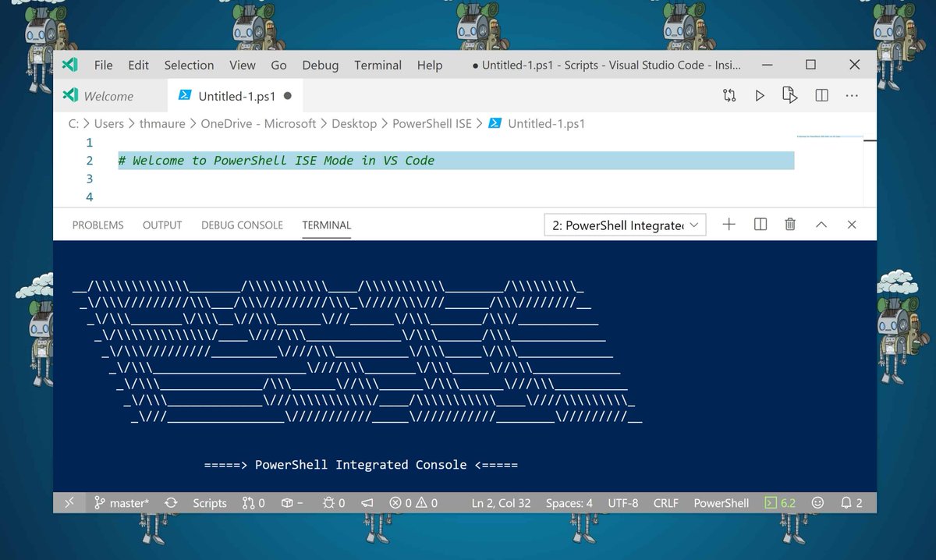Select the TERMINAL panel tab
This screenshot has height=560, width=936.
[326, 225]
